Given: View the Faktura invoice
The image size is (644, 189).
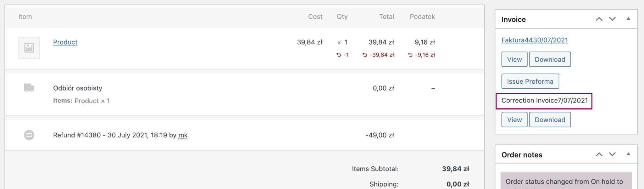Looking at the screenshot, I should click(514, 59).
